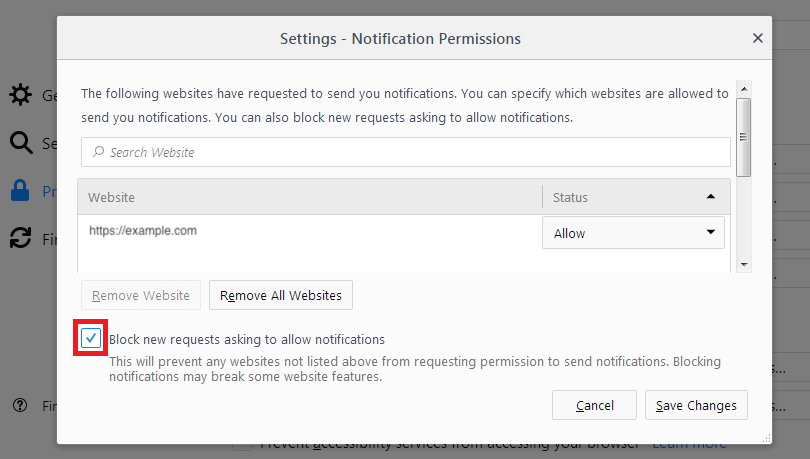Open the General settings gear icon

[21, 95]
